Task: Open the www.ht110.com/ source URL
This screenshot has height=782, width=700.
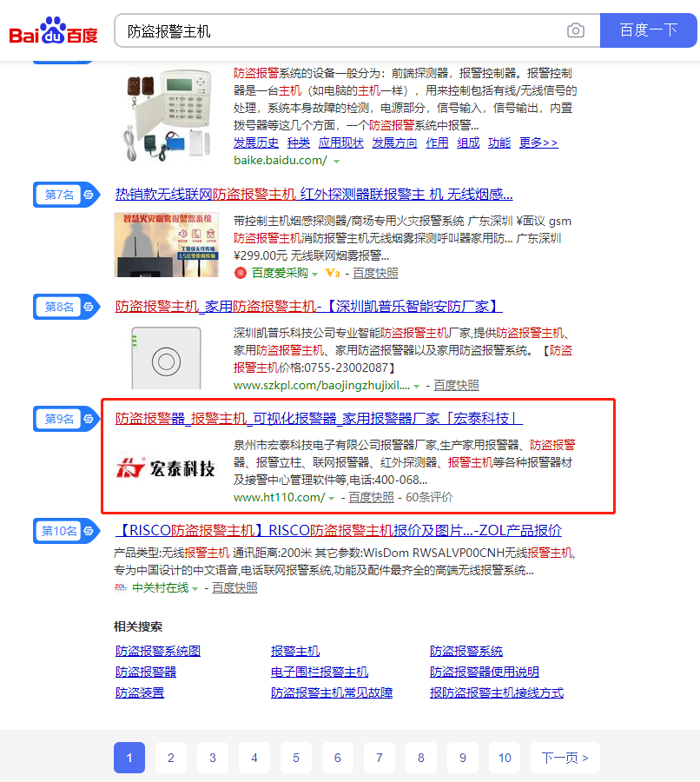Action: (279, 497)
